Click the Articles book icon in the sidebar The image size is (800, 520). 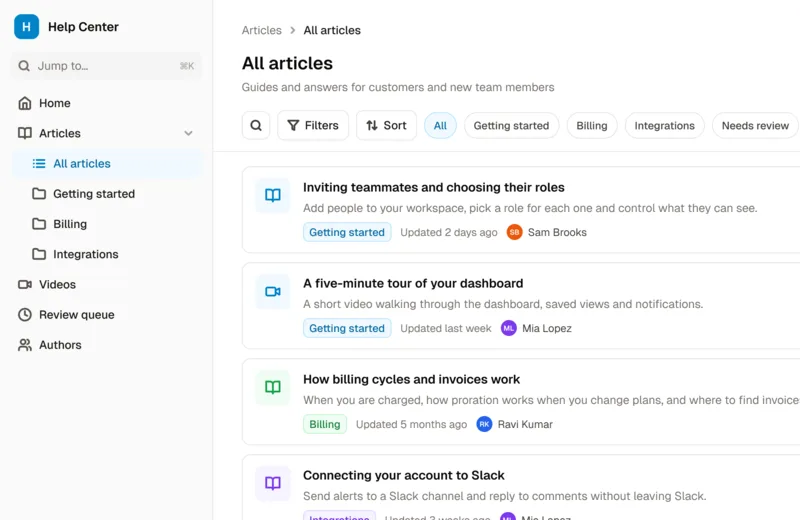pyautogui.click(x=24, y=133)
